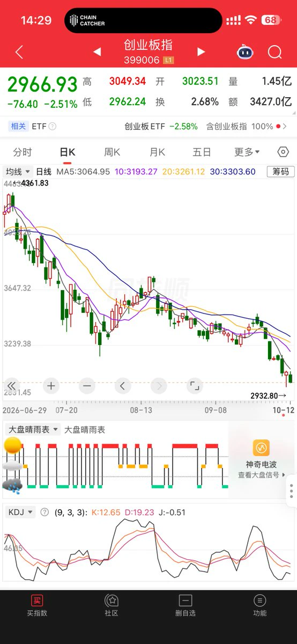Open 神奇电波 signal icon

click(x=261, y=448)
